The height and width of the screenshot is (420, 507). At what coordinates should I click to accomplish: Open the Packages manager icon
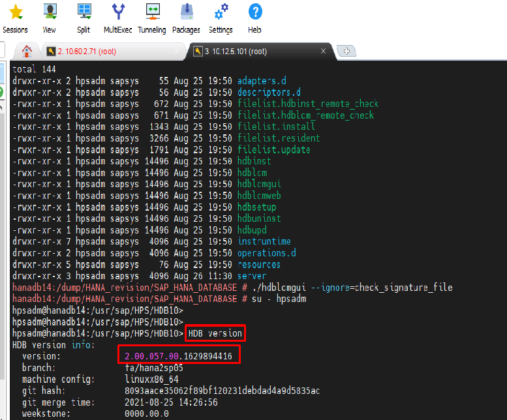187,18
